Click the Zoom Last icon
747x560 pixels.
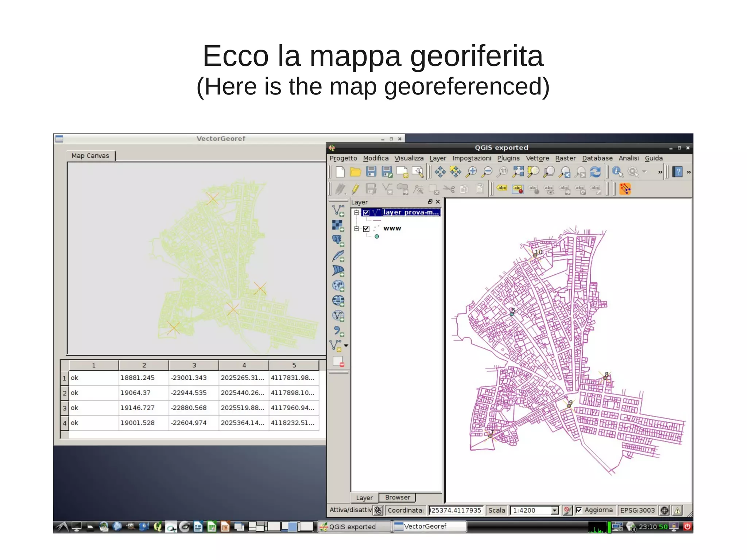click(x=565, y=172)
